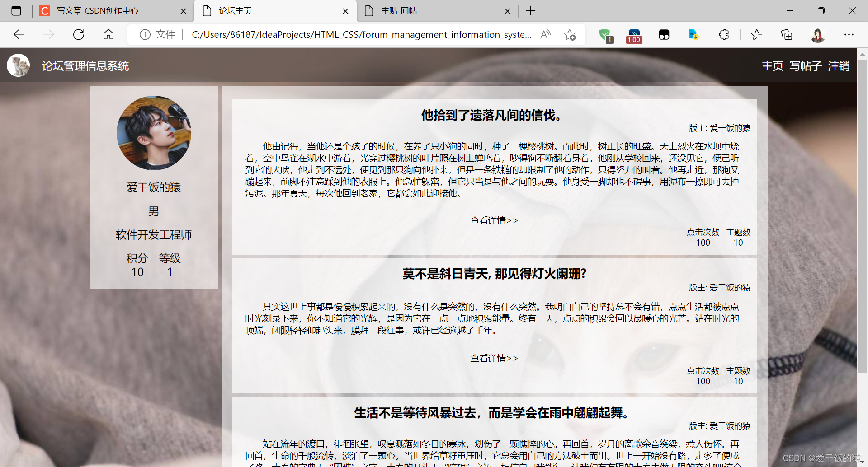Click 积分 label in profile card
Image resolution: width=868 pixels, height=467 pixels.
[137, 258]
